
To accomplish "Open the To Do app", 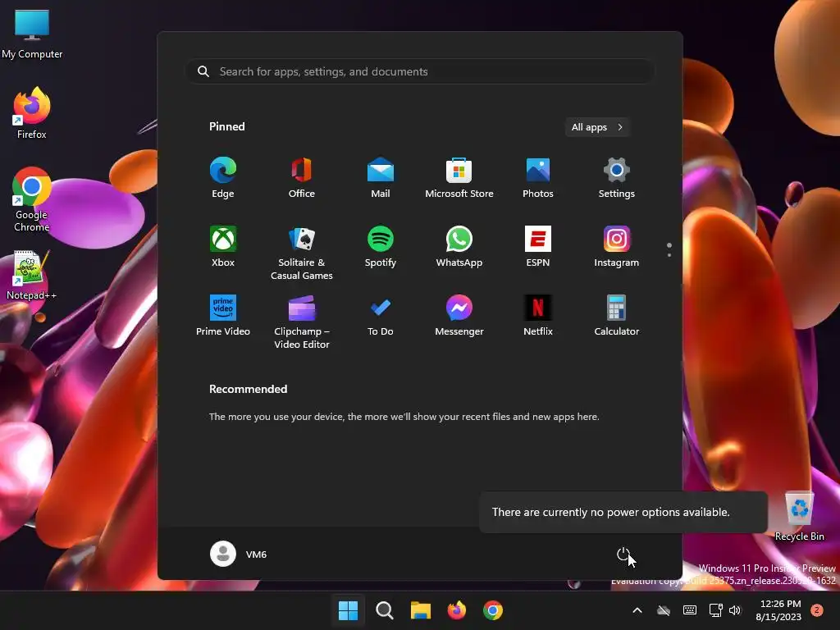I will point(381,316).
